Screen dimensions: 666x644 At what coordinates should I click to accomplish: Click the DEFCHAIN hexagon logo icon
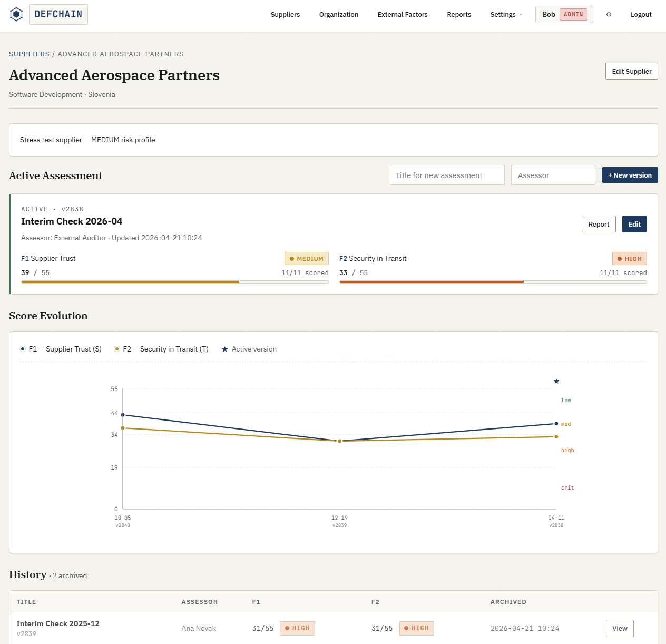pyautogui.click(x=16, y=14)
